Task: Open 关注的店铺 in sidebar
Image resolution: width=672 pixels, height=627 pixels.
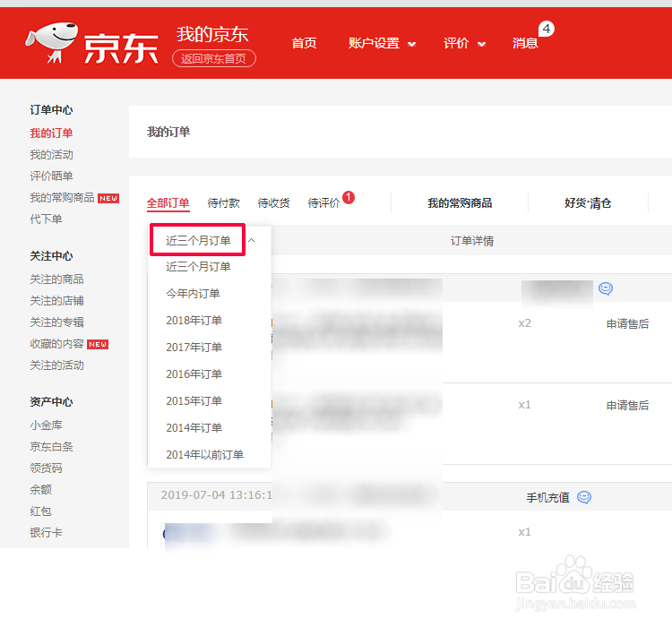Action: (x=56, y=300)
